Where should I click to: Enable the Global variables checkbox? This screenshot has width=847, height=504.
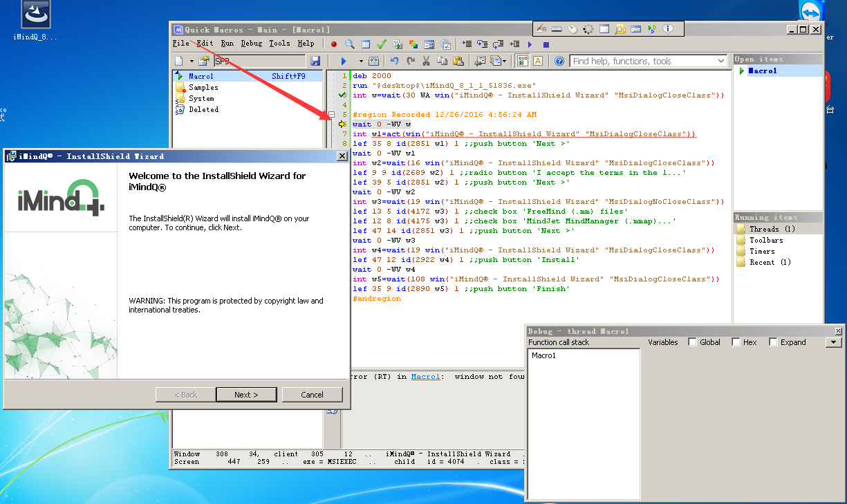point(692,342)
